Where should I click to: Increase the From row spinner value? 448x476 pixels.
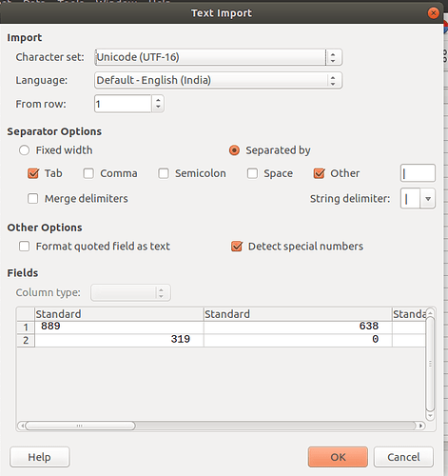tap(158, 100)
